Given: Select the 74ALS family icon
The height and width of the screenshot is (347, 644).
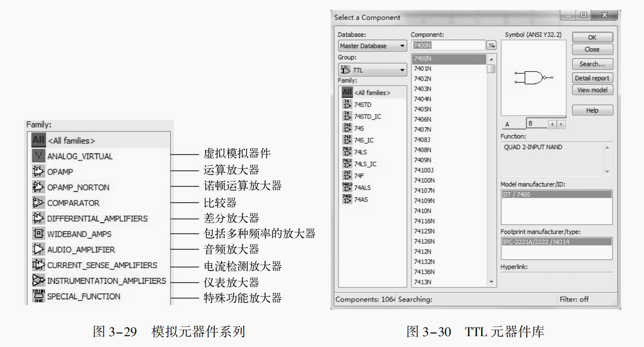Looking at the screenshot, I should click(x=347, y=188).
